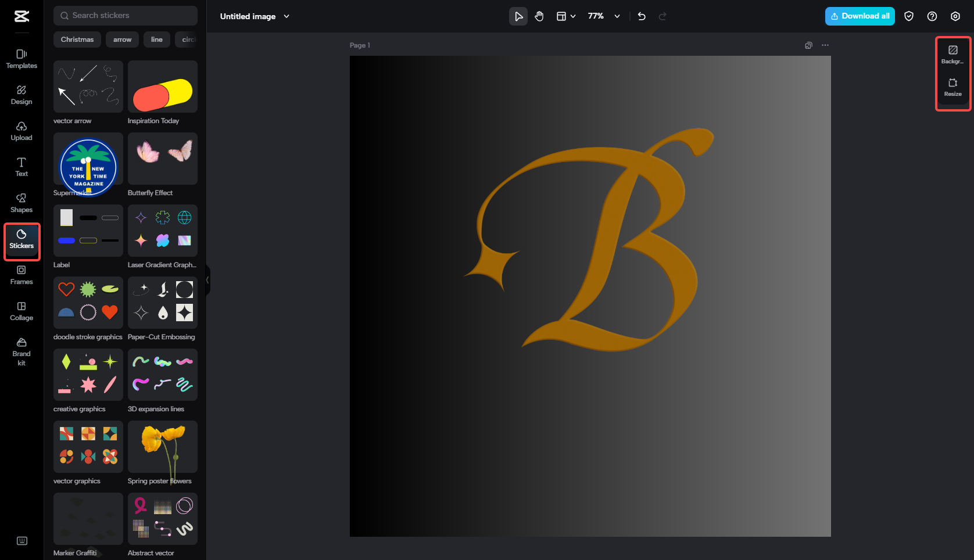This screenshot has width=974, height=560.
Task: Expand the Untitled image title dropdown
Action: [x=286, y=16]
